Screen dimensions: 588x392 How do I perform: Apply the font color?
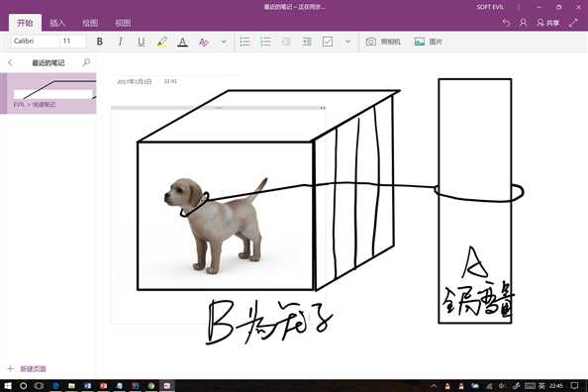tap(182, 42)
